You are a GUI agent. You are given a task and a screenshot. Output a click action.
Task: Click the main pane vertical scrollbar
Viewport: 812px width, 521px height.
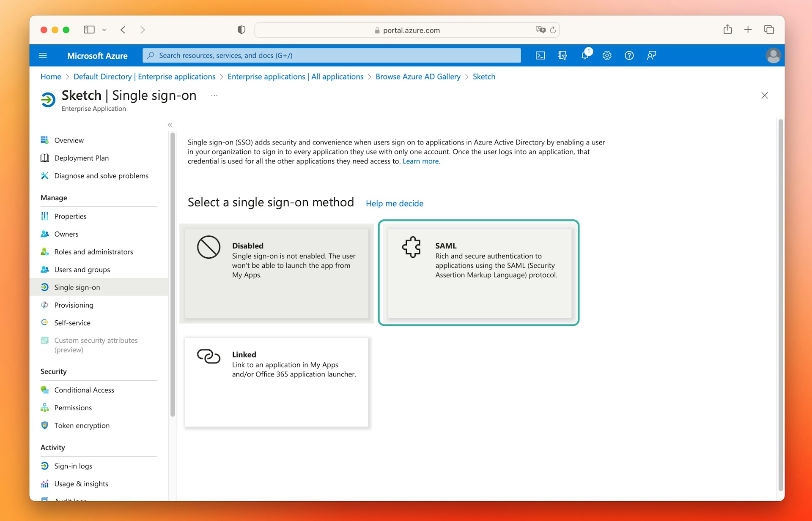click(781, 305)
